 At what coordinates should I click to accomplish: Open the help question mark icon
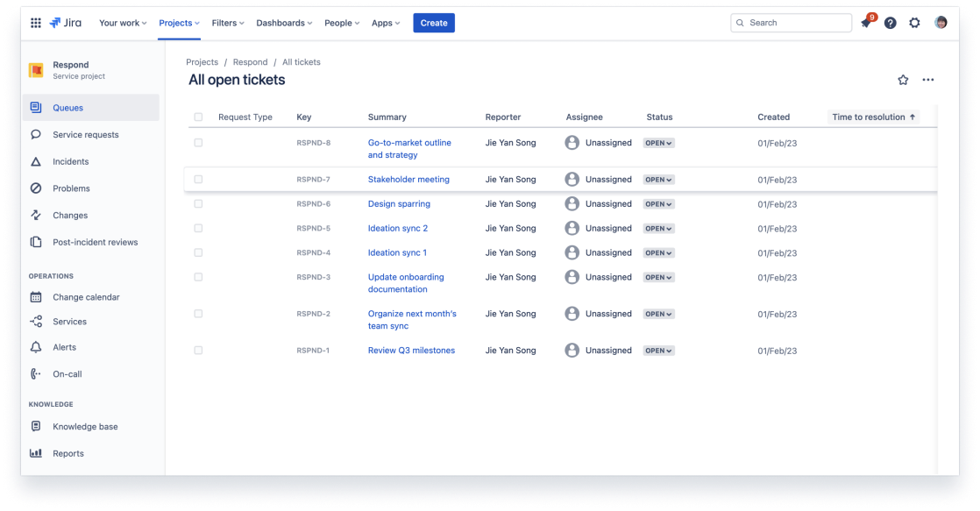tap(890, 23)
